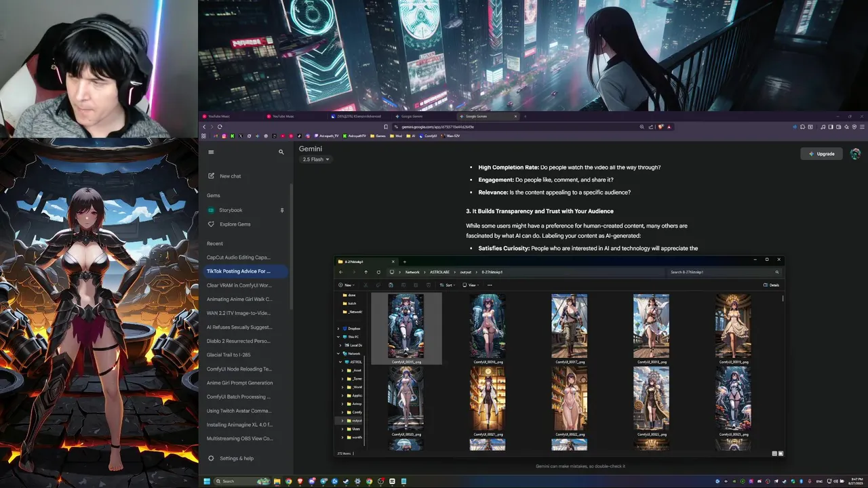
Task: Open Explore Gems
Action: (229, 224)
